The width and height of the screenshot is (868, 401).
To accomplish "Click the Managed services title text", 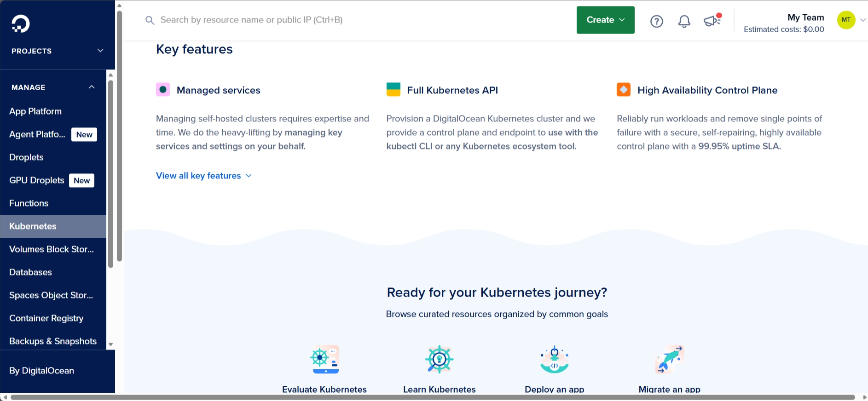I will [219, 90].
